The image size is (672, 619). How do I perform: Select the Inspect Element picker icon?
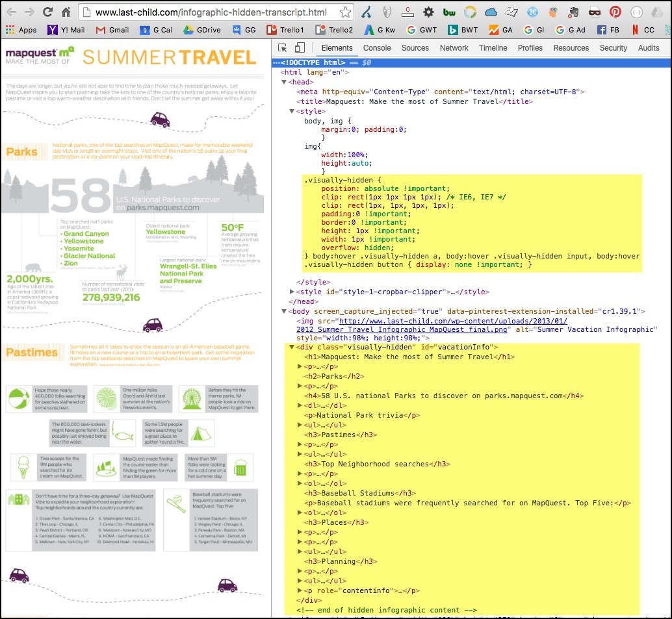[x=281, y=47]
